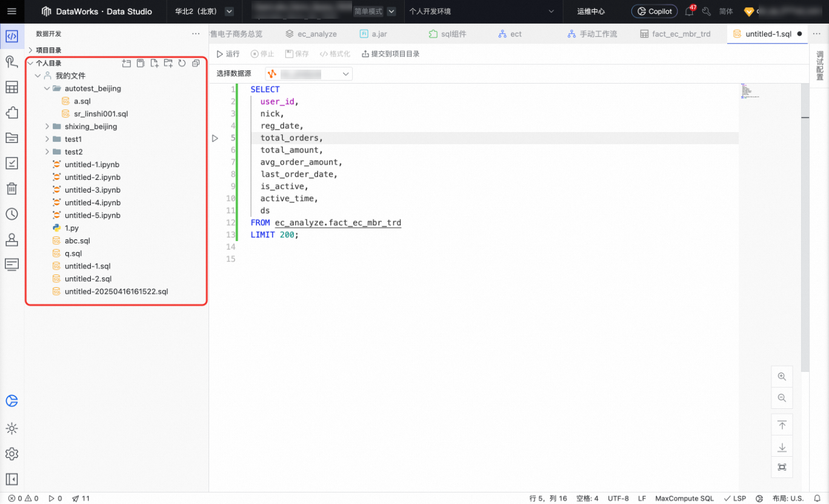
Task: Open the clock history icon in sidebar
Action: [12, 214]
